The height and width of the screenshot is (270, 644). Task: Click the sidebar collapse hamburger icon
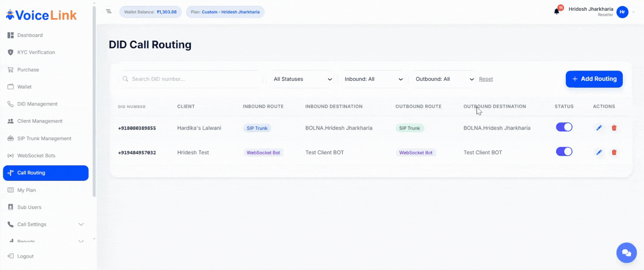tap(109, 11)
